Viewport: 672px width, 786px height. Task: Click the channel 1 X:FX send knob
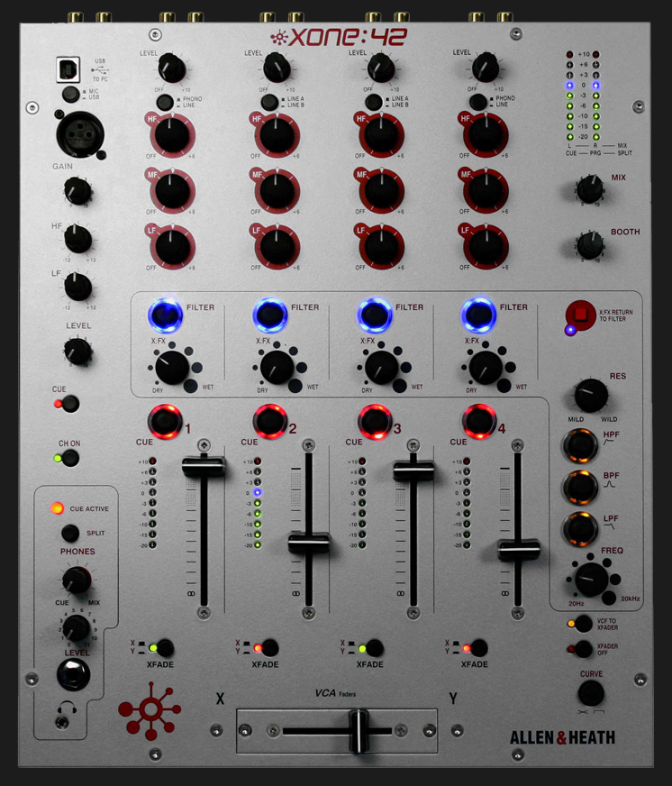(172, 368)
